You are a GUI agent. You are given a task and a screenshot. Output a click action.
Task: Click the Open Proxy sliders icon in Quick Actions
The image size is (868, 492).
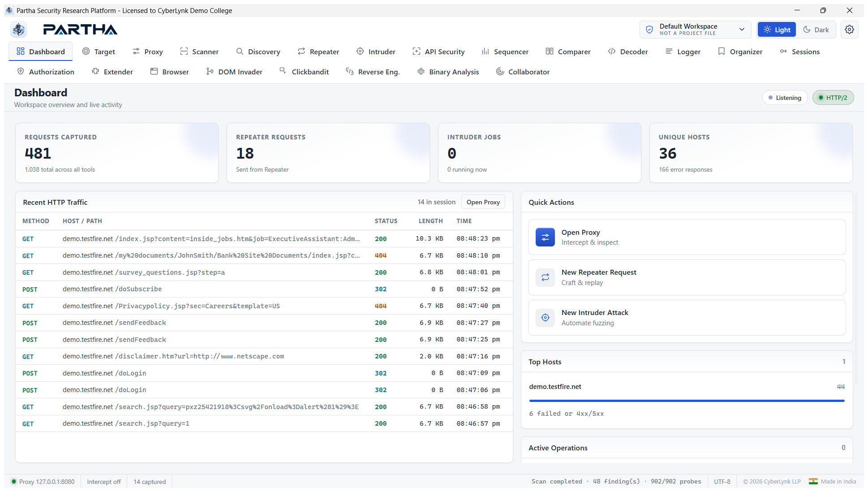click(x=545, y=237)
